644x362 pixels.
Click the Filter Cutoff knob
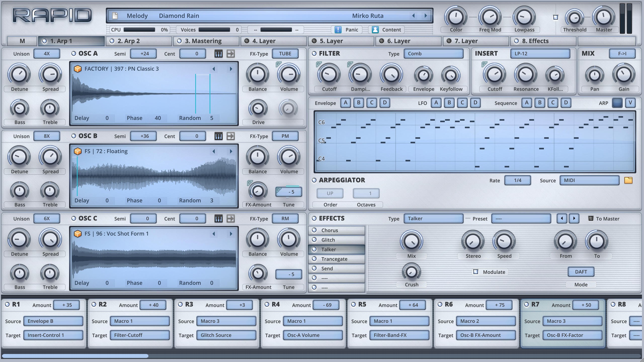pos(329,74)
